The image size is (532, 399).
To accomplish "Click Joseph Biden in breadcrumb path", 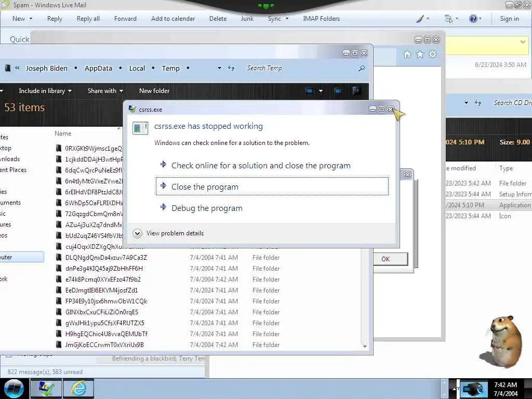I will 46,68.
